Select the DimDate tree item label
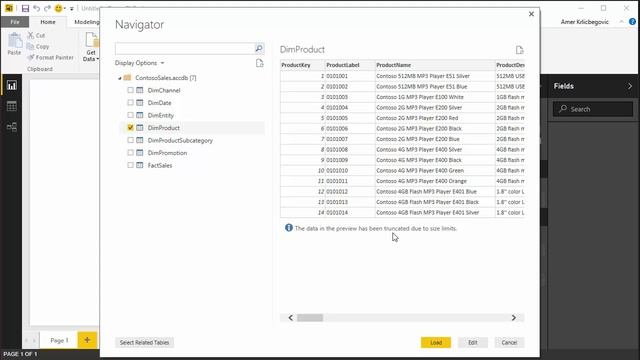 pos(160,103)
